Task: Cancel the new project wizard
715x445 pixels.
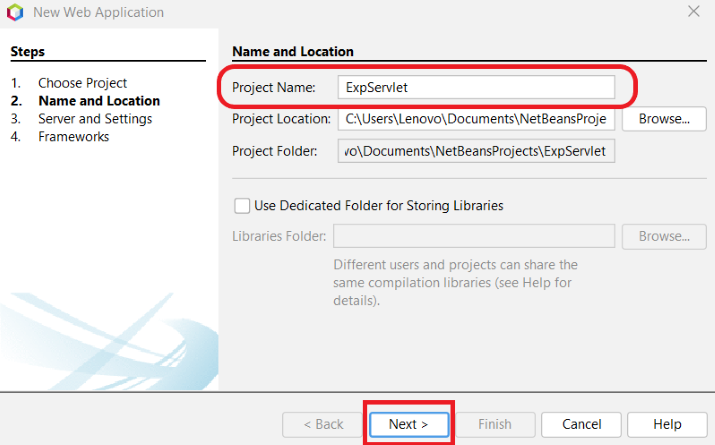Action: pos(580,424)
